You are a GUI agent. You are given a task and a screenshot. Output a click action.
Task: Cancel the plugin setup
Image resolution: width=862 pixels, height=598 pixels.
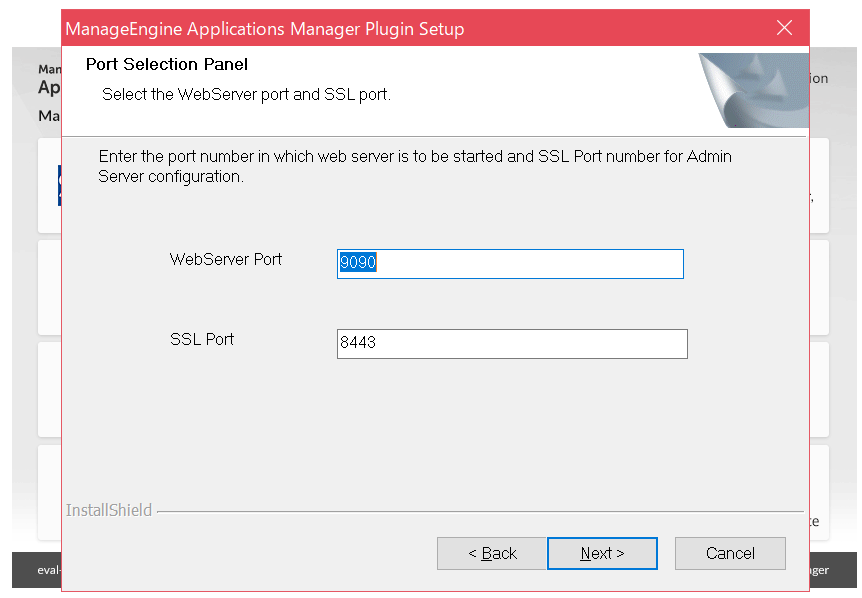(730, 553)
